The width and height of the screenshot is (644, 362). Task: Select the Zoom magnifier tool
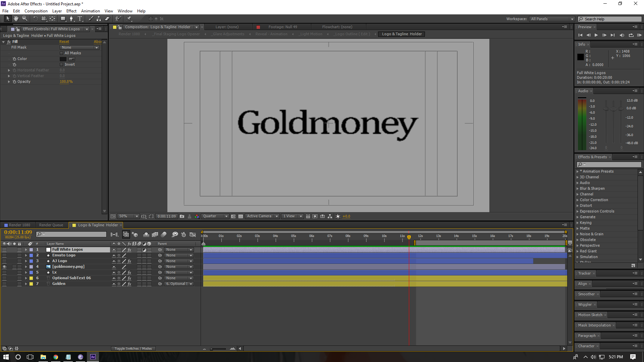tap(24, 19)
